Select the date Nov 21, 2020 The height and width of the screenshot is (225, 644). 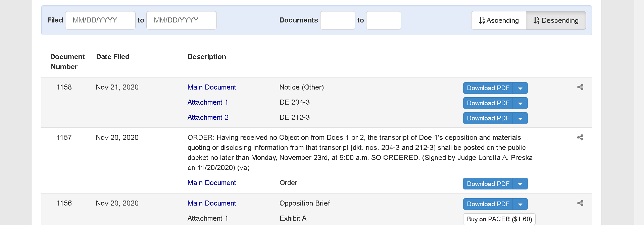pyautogui.click(x=117, y=87)
